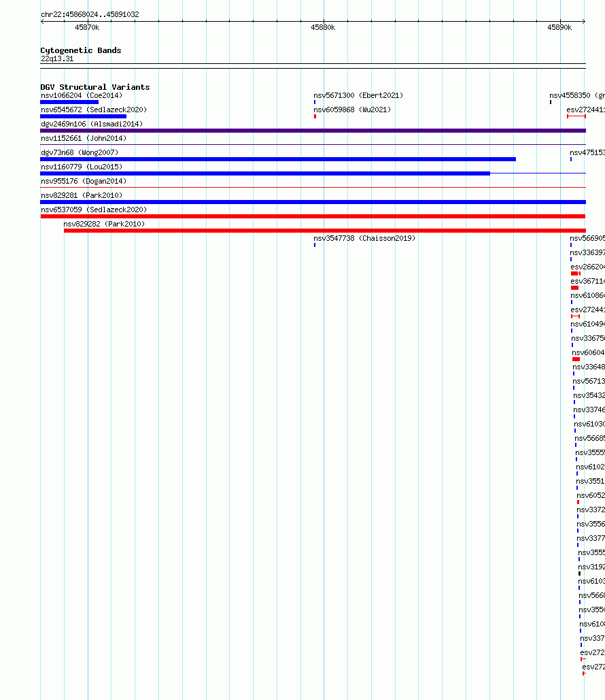This screenshot has width=605, height=700.
Task: Click blue marker under nsv3547738 (Chaisson2019)
Action: [315, 245]
